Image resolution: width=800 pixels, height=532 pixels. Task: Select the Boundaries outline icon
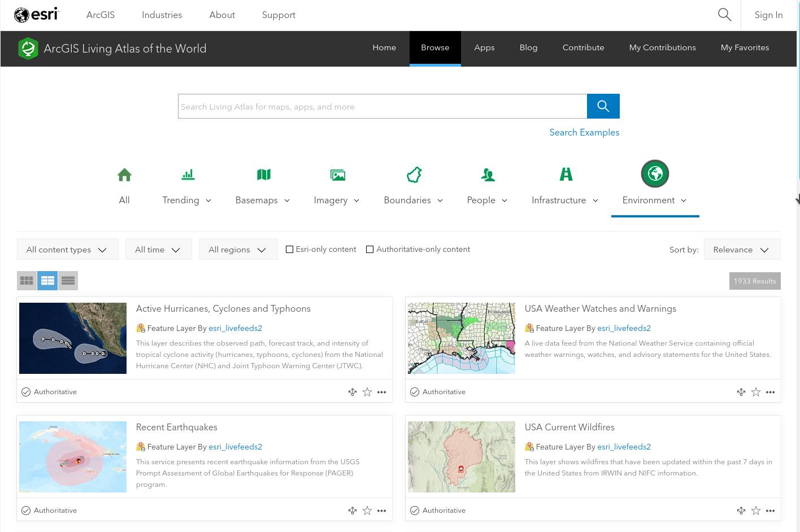click(414, 175)
